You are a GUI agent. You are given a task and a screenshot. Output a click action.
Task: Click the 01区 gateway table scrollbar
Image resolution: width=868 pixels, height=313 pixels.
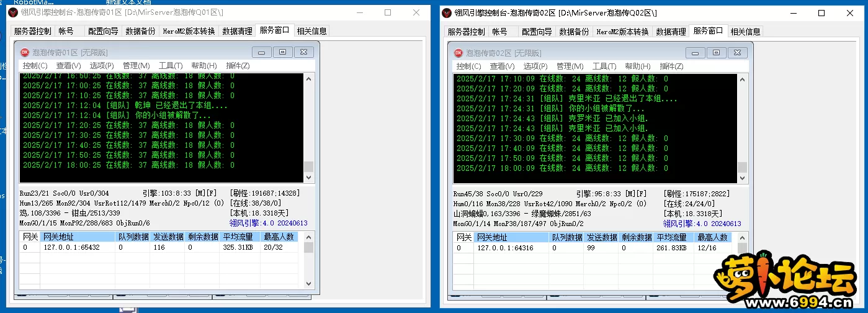(x=308, y=260)
